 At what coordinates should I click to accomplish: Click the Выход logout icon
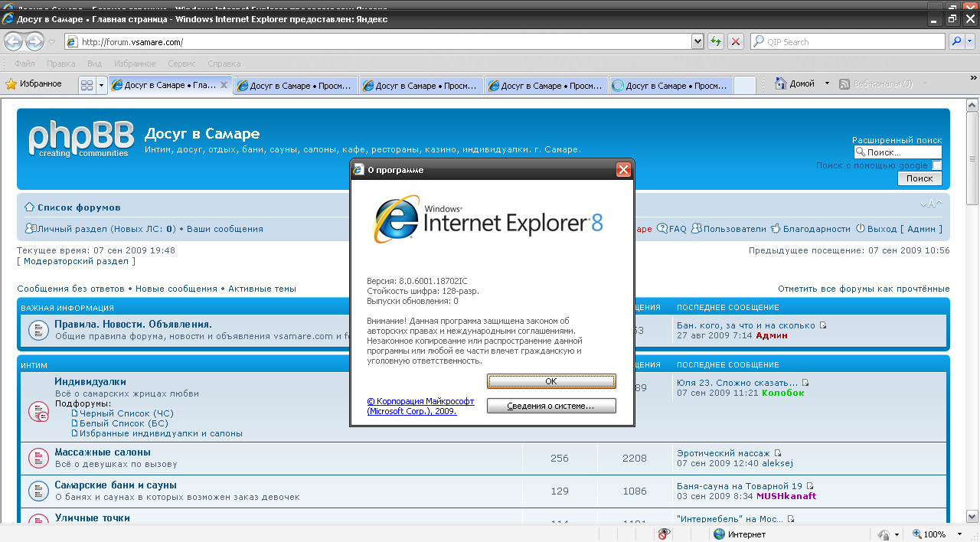coord(860,227)
